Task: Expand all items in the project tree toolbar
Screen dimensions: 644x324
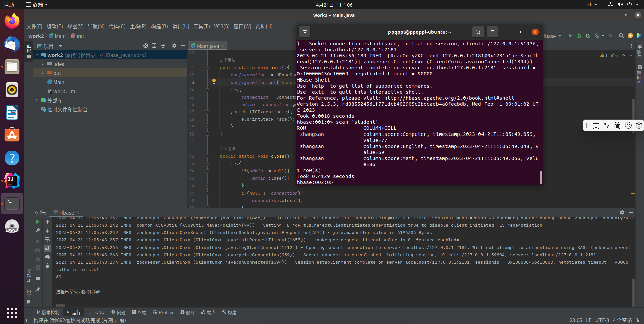Action: pyautogui.click(x=154, y=46)
